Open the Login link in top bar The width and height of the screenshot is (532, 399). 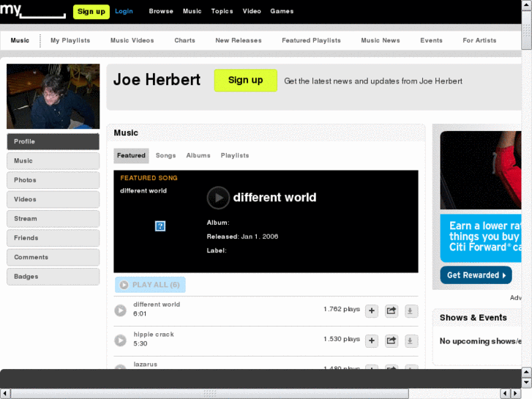click(x=124, y=11)
